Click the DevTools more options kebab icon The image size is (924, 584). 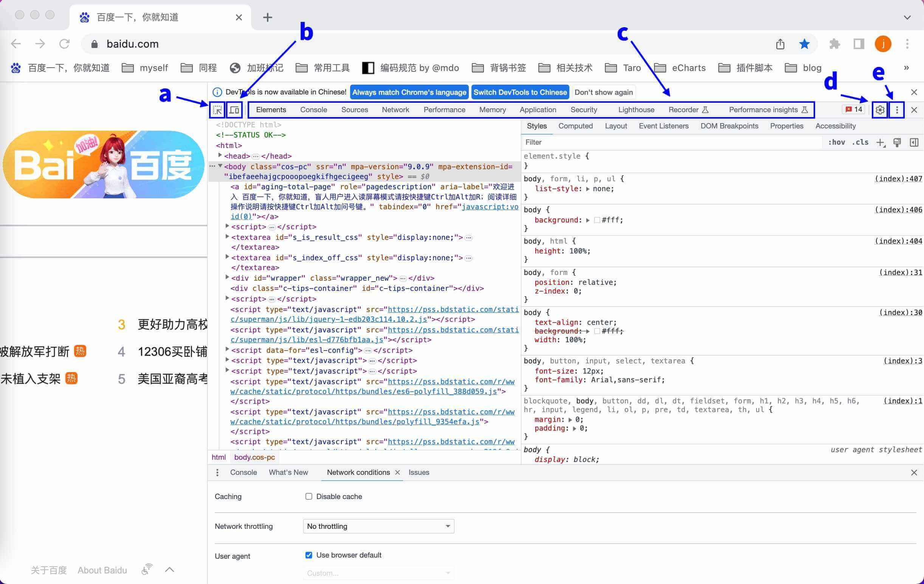click(897, 110)
